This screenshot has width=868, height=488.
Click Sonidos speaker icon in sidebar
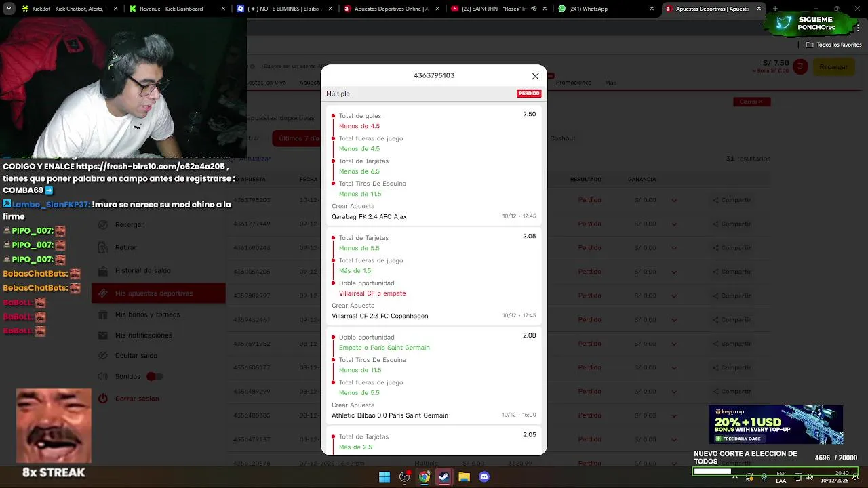103,376
